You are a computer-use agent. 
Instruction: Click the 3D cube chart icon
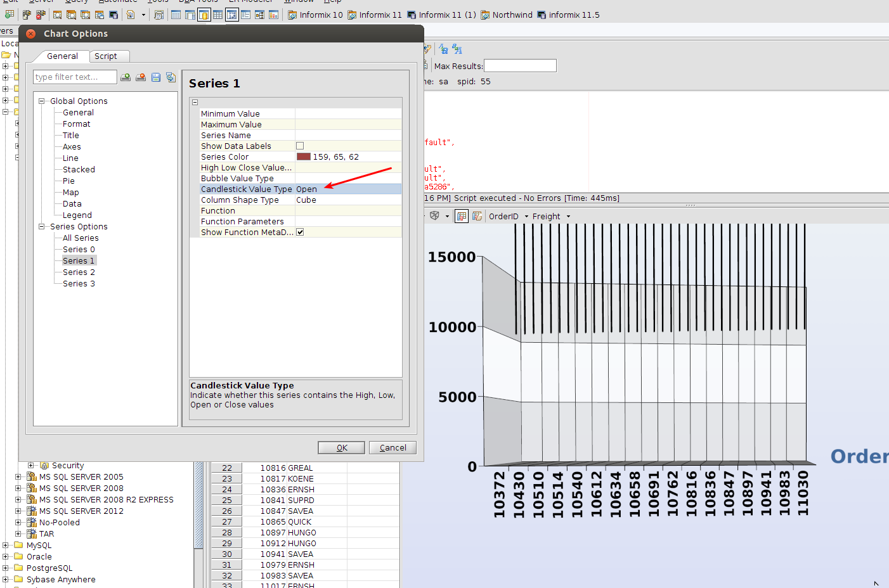coord(434,216)
